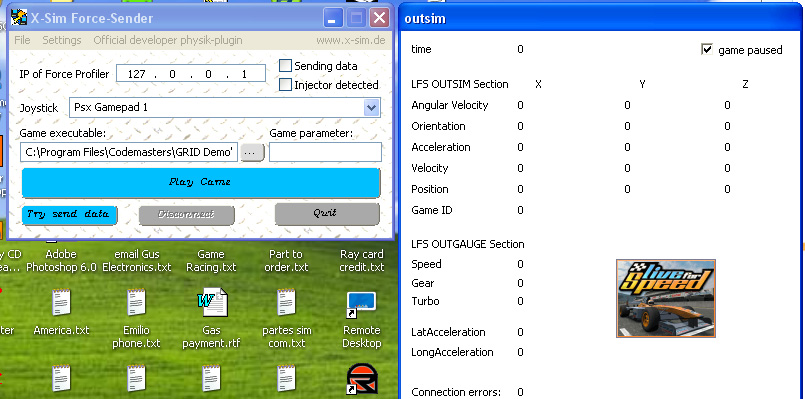Select the Remote Desktop shortcut icon
The height and width of the screenshot is (399, 805).
pos(361,320)
